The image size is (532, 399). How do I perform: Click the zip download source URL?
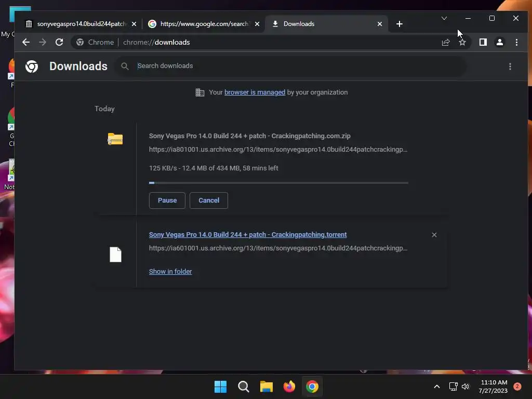point(278,149)
